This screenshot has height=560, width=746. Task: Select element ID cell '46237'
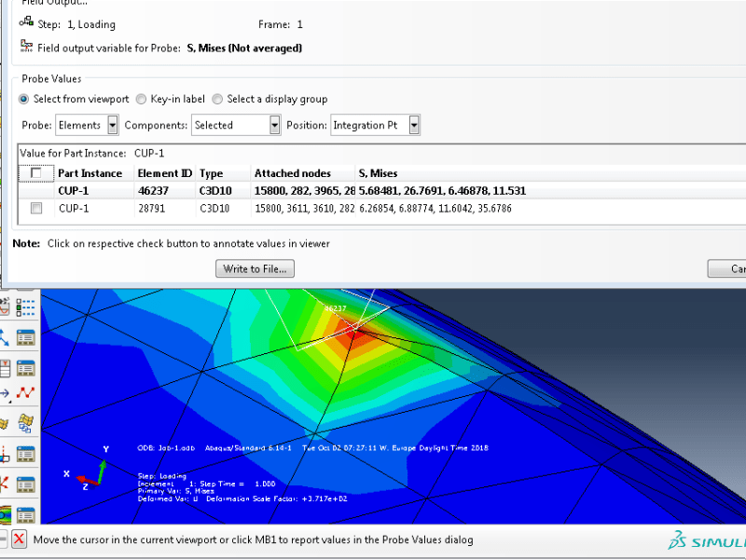pos(153,191)
